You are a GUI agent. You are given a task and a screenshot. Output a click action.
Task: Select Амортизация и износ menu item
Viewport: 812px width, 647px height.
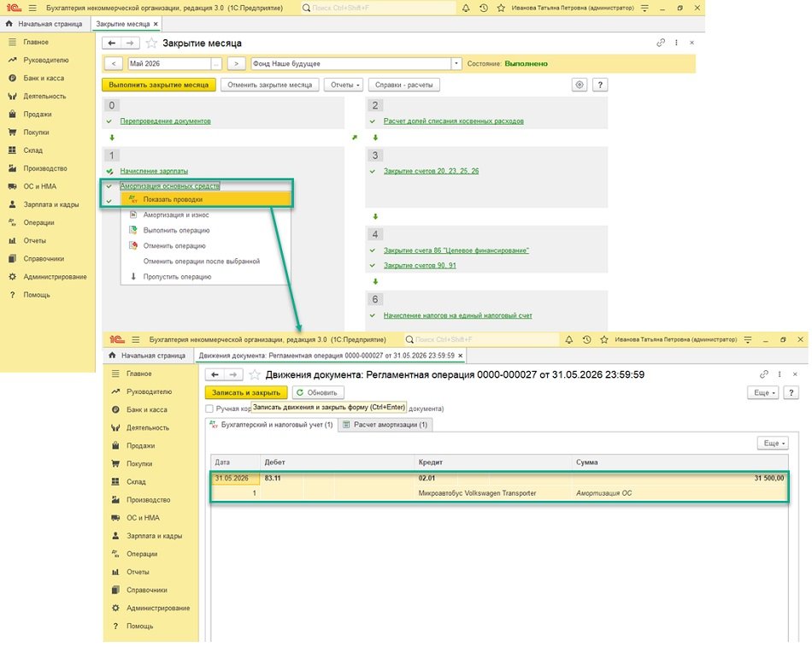coord(206,215)
